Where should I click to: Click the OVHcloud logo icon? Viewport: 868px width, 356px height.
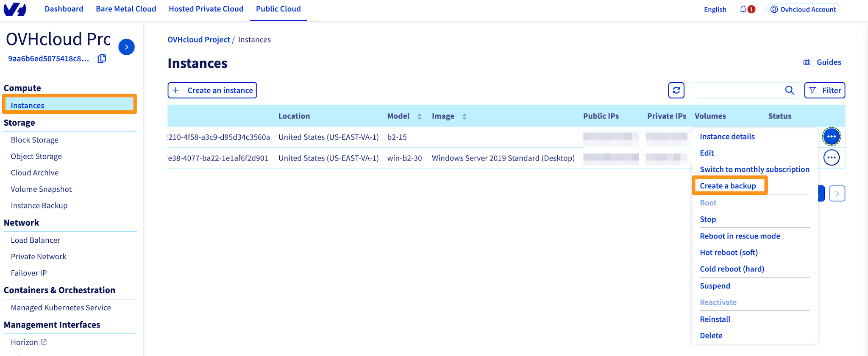point(15,9)
